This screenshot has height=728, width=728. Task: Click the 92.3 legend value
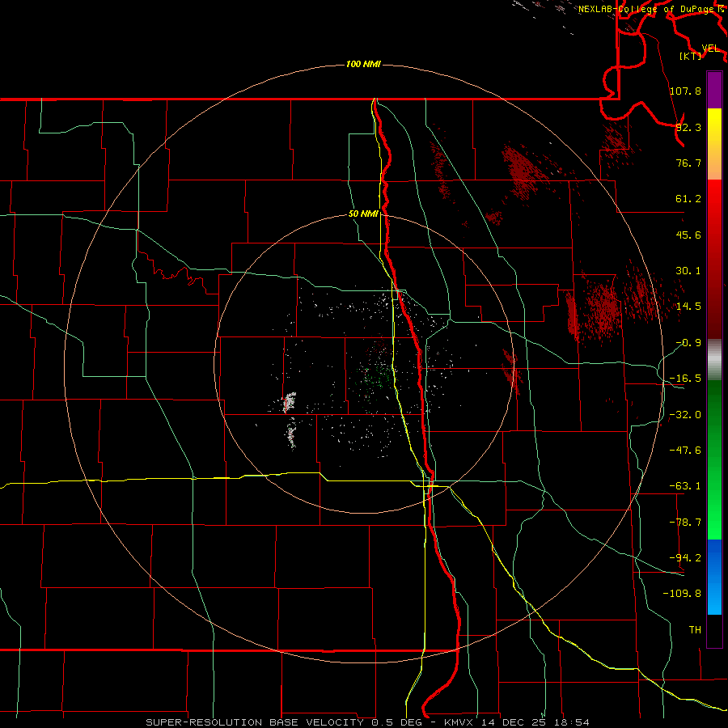pos(688,127)
